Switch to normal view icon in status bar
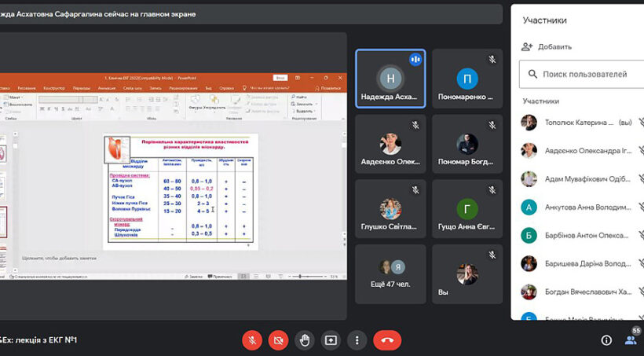644x356 pixels. (x=243, y=277)
